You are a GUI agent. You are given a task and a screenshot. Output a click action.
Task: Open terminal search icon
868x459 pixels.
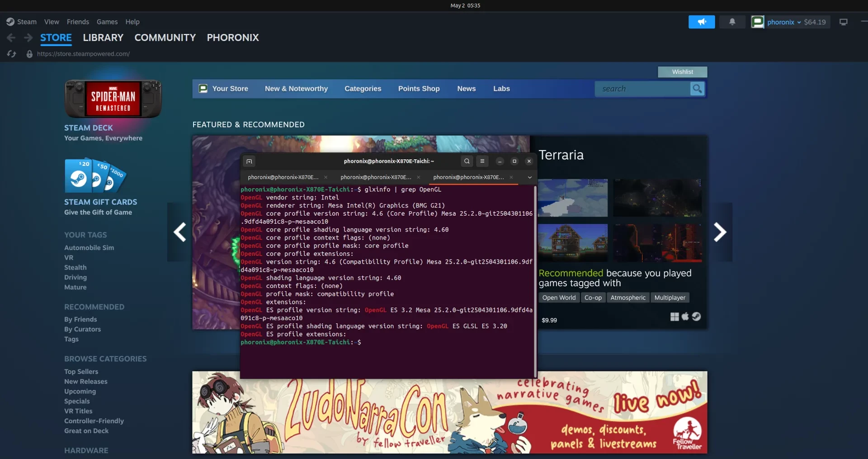click(x=467, y=161)
